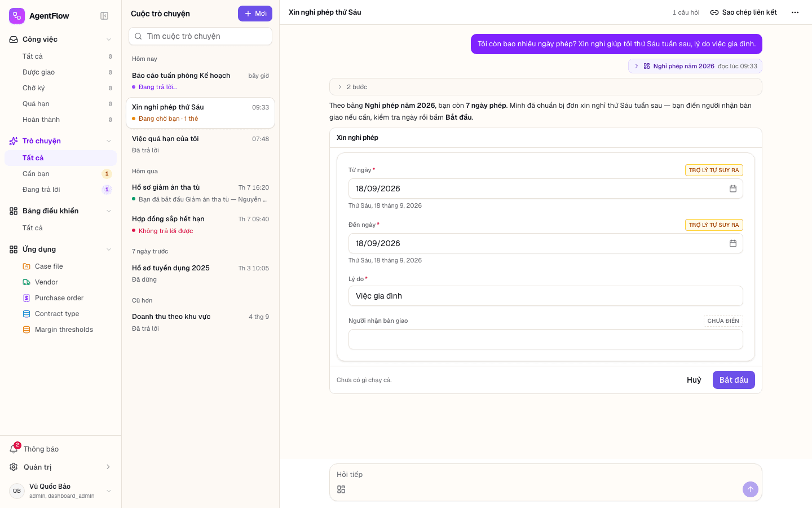This screenshot has height=508, width=812.
Task: Click the Quản trị gear icon
Action: (14, 467)
